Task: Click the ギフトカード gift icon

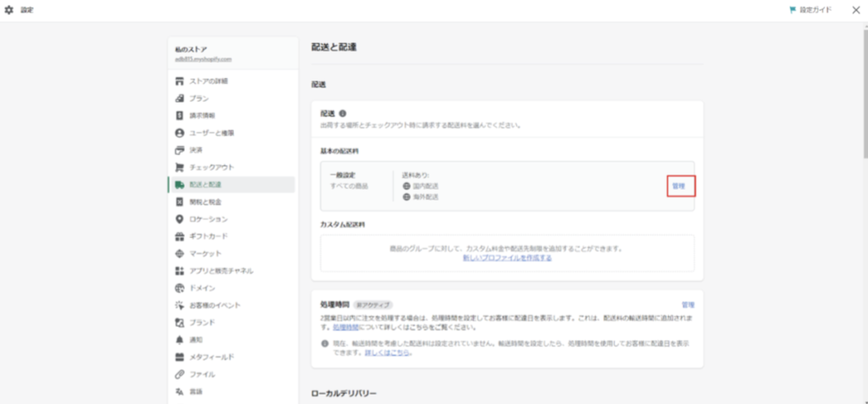Action: [x=179, y=236]
